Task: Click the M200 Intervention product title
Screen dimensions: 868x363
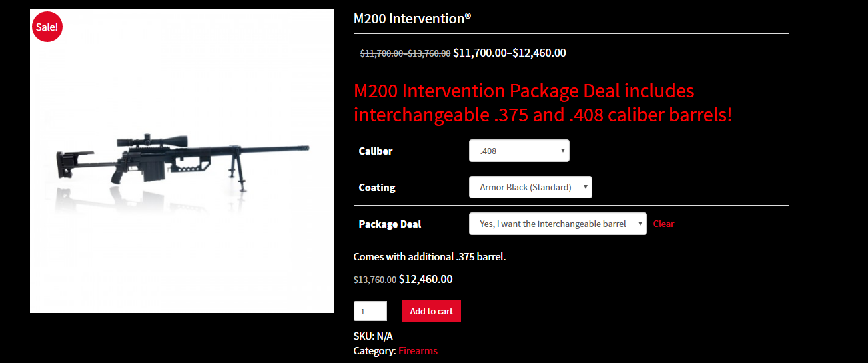Action: (x=412, y=18)
